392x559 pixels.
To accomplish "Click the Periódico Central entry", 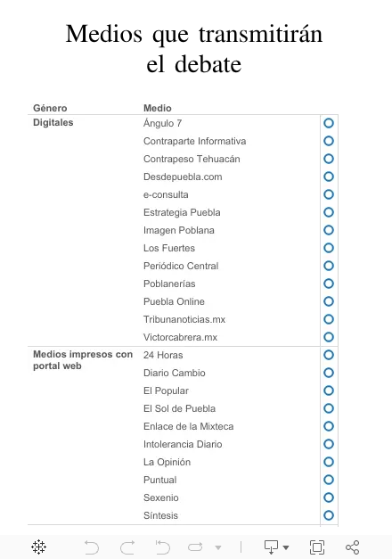I will [181, 266].
